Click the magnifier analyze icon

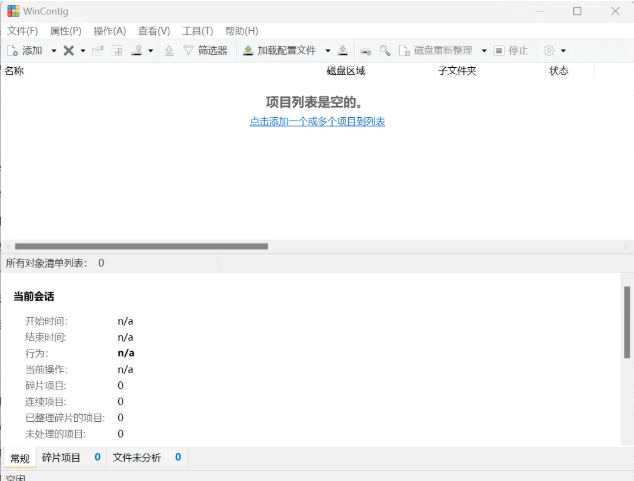tap(385, 51)
